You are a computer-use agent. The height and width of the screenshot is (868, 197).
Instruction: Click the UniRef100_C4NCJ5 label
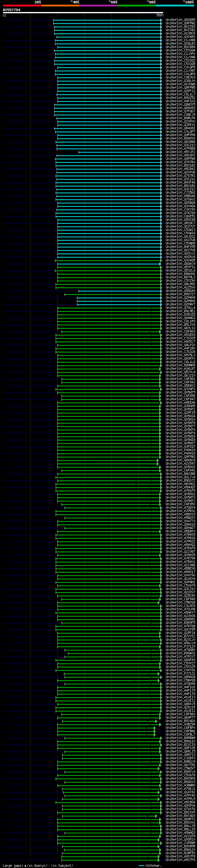(180, 115)
